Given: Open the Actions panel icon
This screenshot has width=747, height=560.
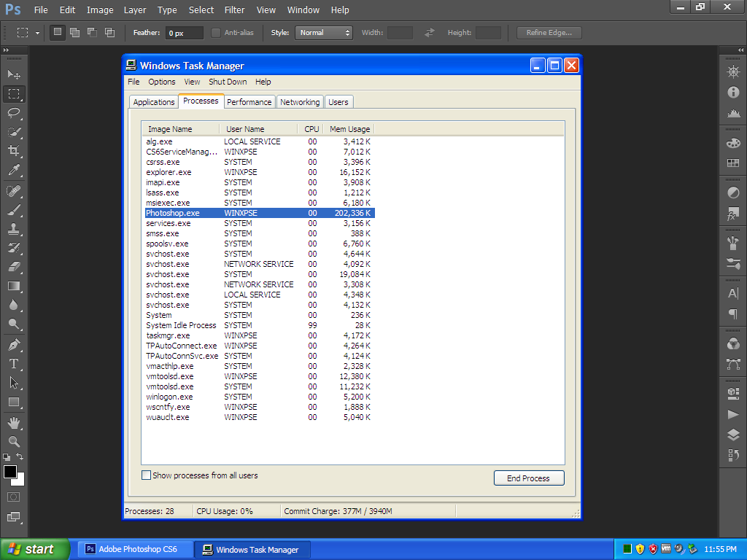Looking at the screenshot, I should coord(733,414).
